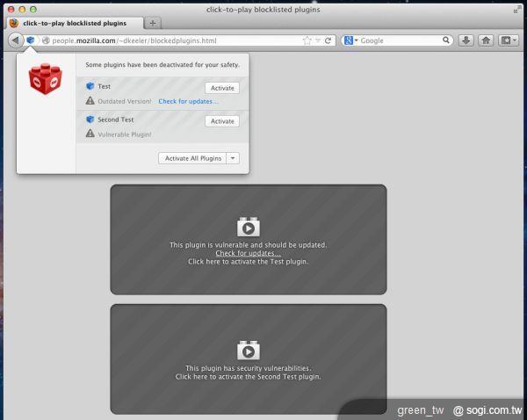Image resolution: width=527 pixels, height=420 pixels.
Task: Open the Downloads toolbar button
Action: tap(466, 40)
